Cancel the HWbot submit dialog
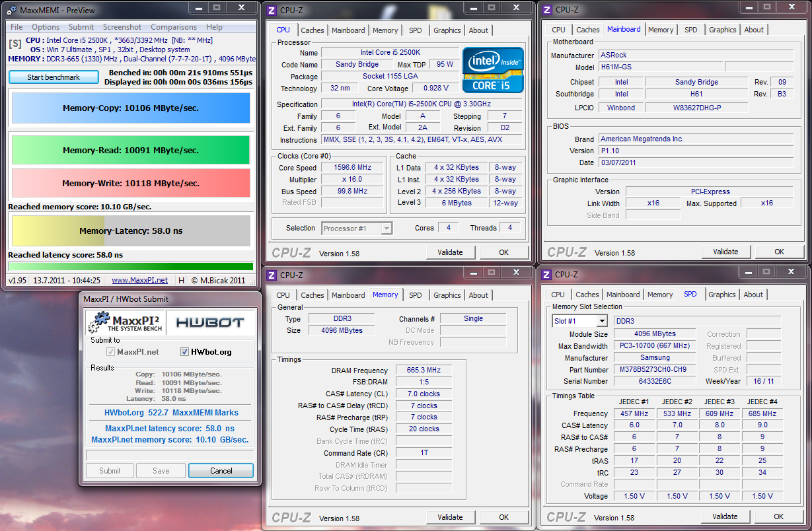 tap(221, 471)
